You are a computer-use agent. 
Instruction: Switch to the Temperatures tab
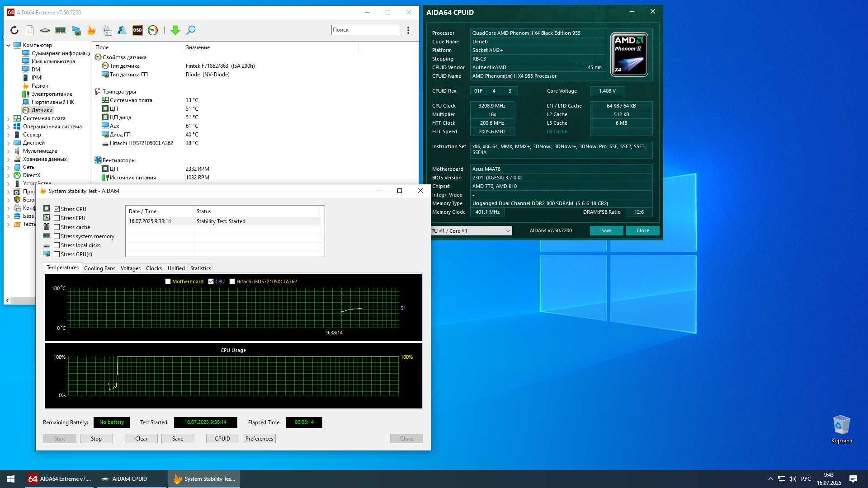pos(62,268)
